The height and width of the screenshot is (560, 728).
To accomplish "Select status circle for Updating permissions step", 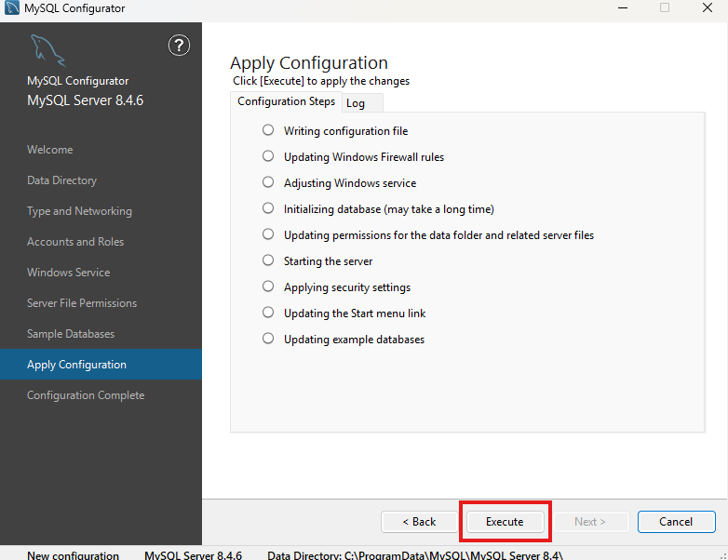I will click(268, 233).
